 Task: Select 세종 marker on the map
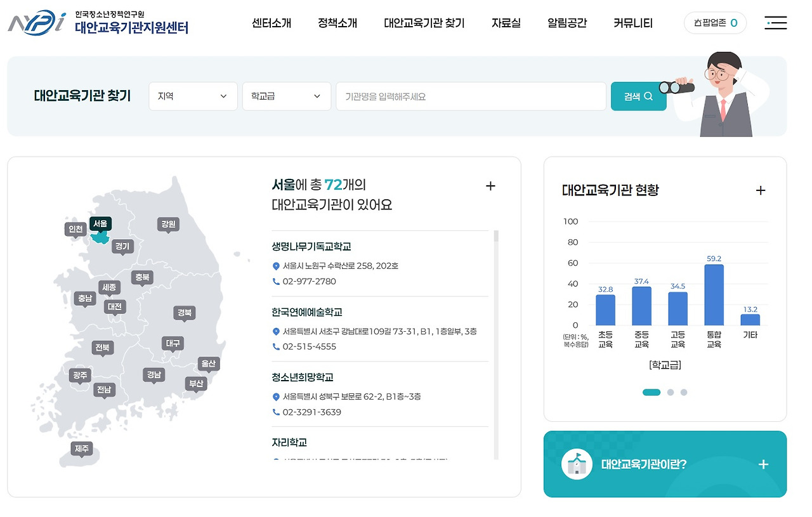pos(109,288)
